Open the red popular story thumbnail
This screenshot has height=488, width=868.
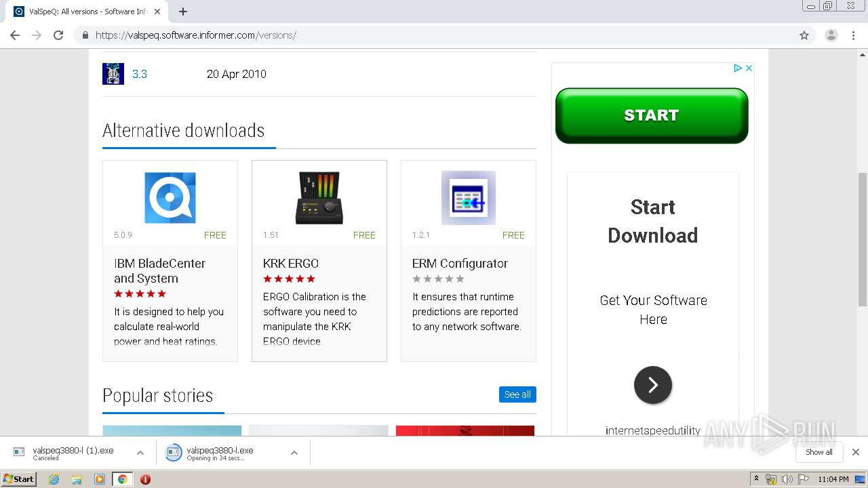[465, 430]
